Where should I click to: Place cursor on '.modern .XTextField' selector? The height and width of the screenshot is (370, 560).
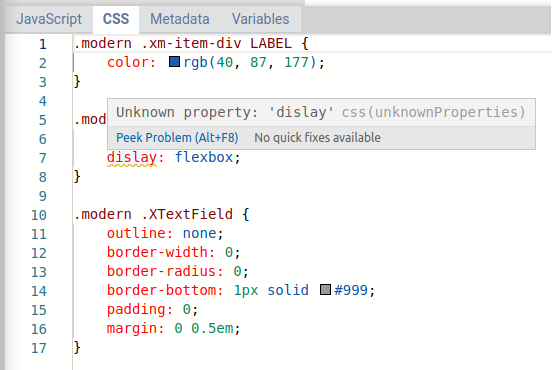[153, 214]
